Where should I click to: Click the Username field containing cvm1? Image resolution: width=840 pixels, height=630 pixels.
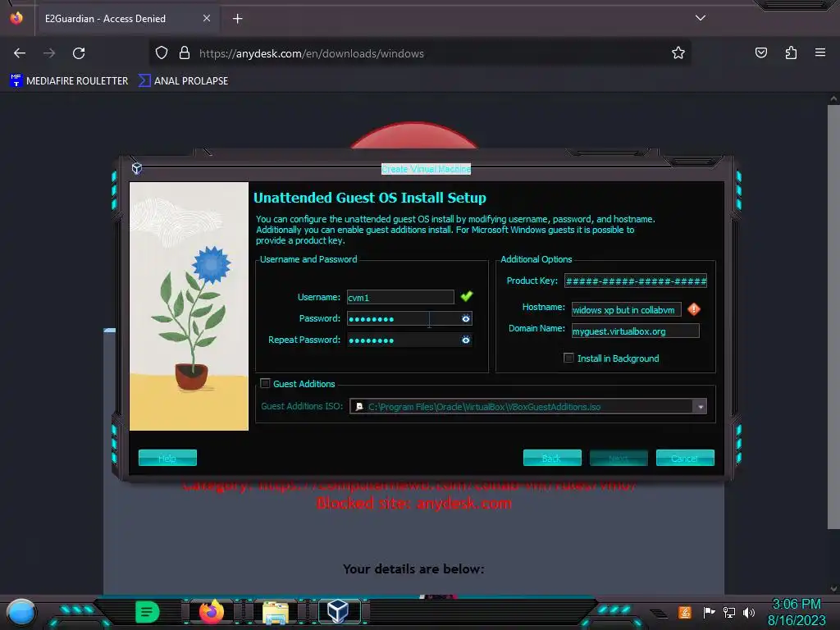coord(400,297)
